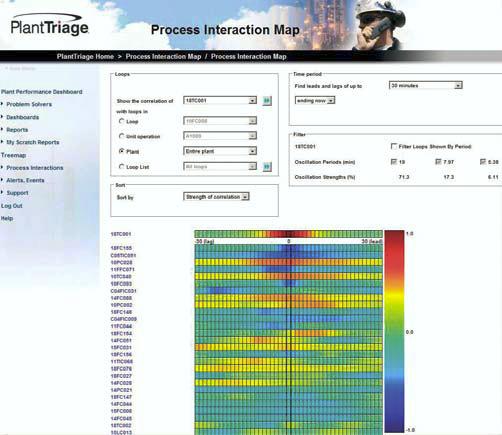Select loop 10PC002 in the heatmap list
The width and height of the screenshot is (502, 435).
point(121,305)
